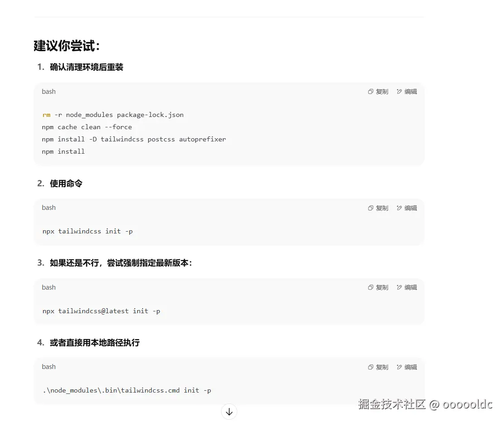Click the 'bash' label above rm -r block
504x422 pixels.
pos(48,92)
